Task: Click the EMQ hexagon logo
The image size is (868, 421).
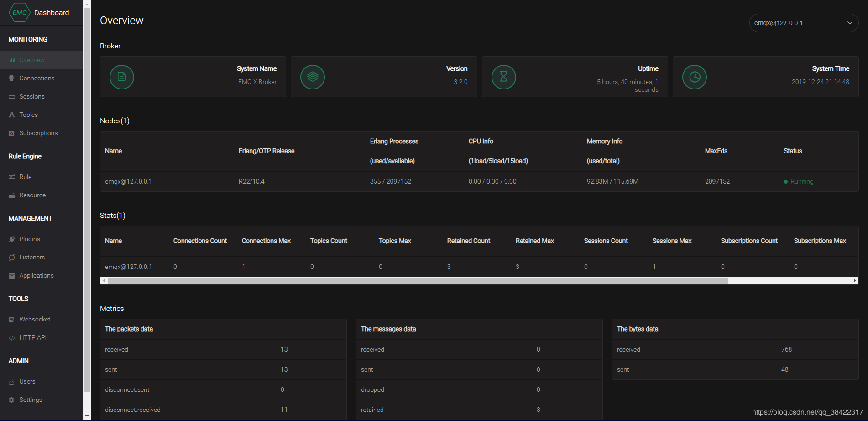Action: [x=20, y=12]
